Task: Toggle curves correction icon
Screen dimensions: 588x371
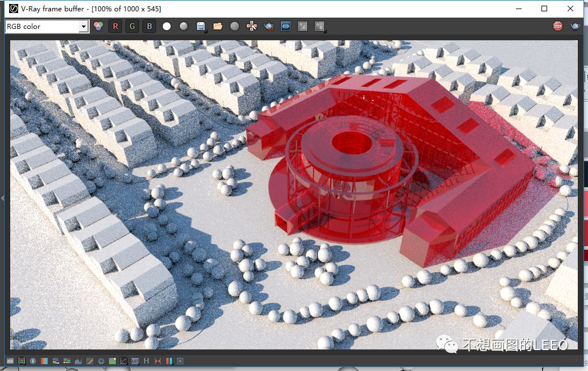Action: pyautogui.click(x=124, y=361)
